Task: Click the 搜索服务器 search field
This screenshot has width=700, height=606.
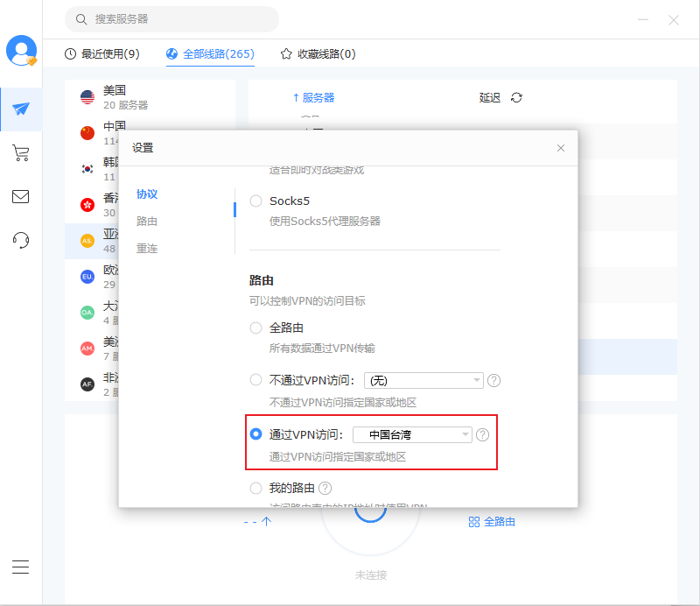Action: [171, 19]
